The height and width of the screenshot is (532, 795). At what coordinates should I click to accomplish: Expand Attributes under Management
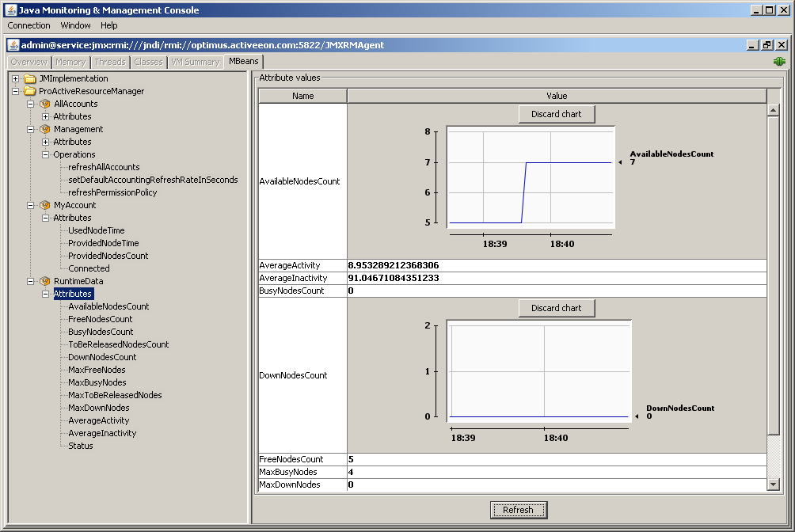tap(46, 142)
